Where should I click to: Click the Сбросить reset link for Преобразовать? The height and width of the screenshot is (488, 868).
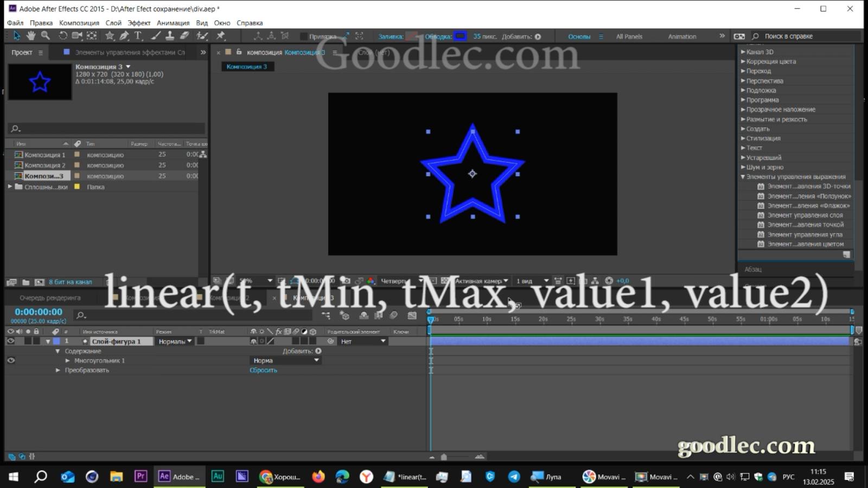pyautogui.click(x=263, y=370)
